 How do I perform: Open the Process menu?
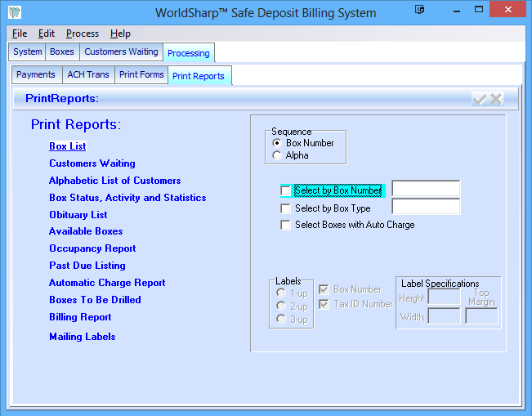point(83,34)
